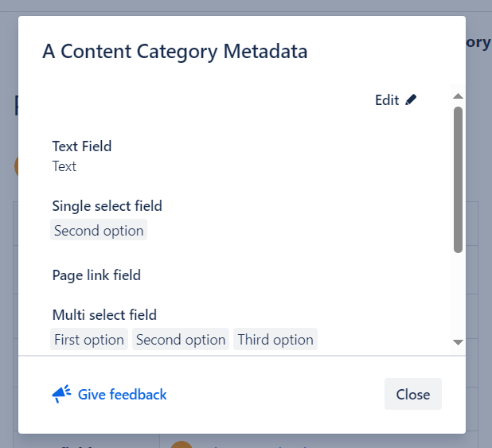Click the avatar below the dialog
The width and height of the screenshot is (492, 448).
pyautogui.click(x=182, y=443)
